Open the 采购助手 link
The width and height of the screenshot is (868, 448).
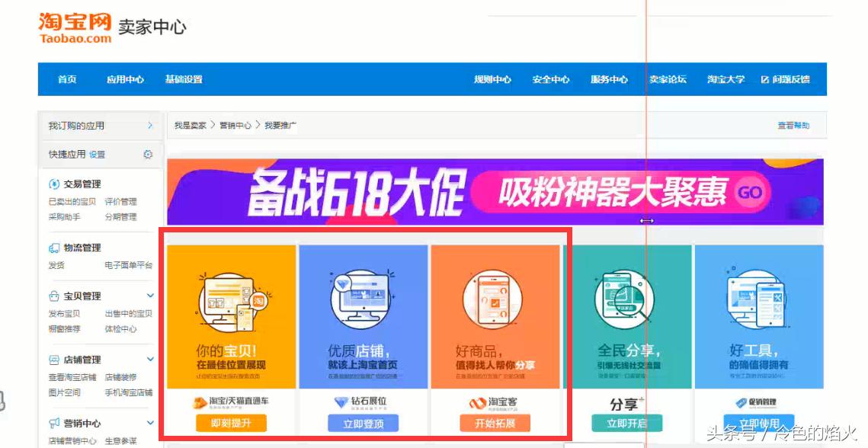64,217
